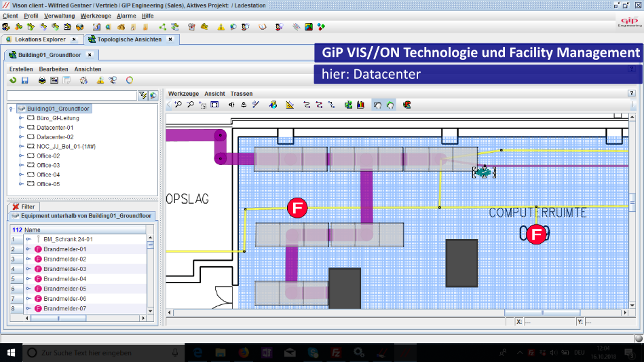
Task: Select the yellow triangle ruler measure tool
Action: pyautogui.click(x=290, y=105)
